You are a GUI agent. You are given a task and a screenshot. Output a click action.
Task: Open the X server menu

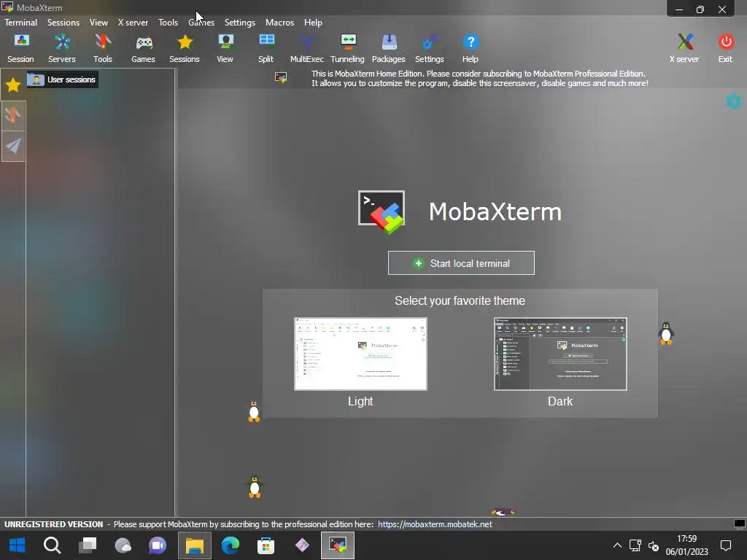(x=133, y=23)
